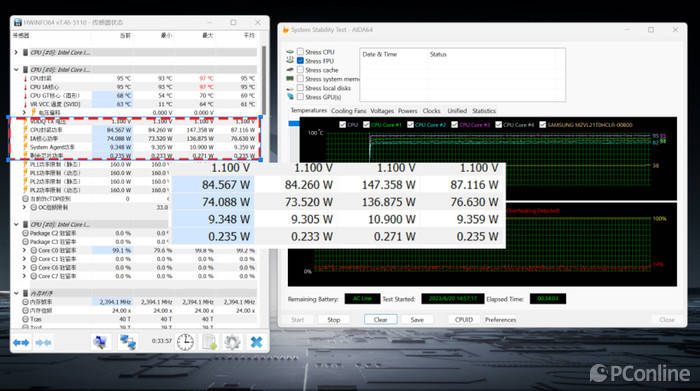The image size is (700, 391).
Task: Click the HWiNFO64 title bar app icon
Action: click(x=18, y=22)
